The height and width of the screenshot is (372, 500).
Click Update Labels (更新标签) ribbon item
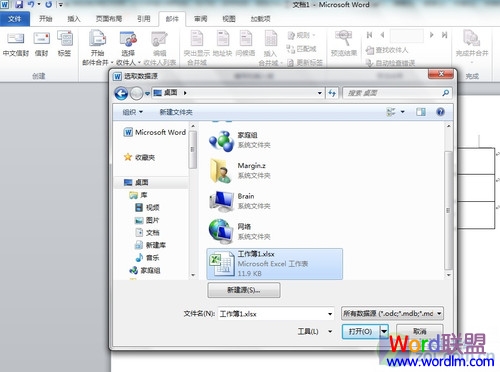pyautogui.click(x=305, y=62)
